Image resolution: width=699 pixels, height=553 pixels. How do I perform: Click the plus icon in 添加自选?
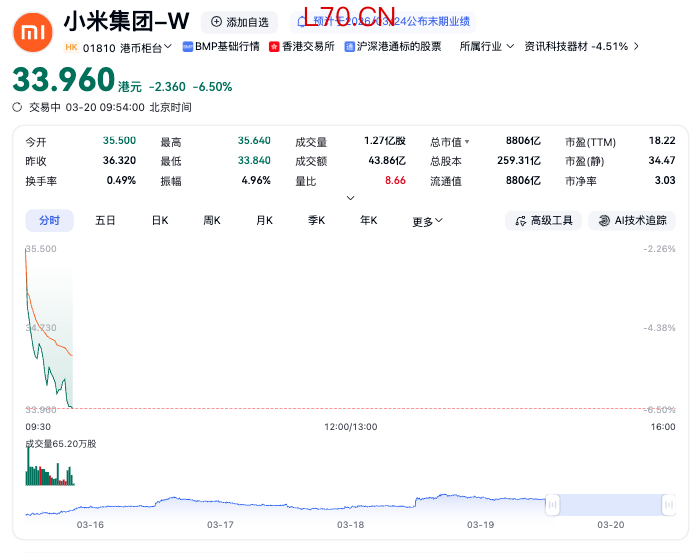[216, 22]
